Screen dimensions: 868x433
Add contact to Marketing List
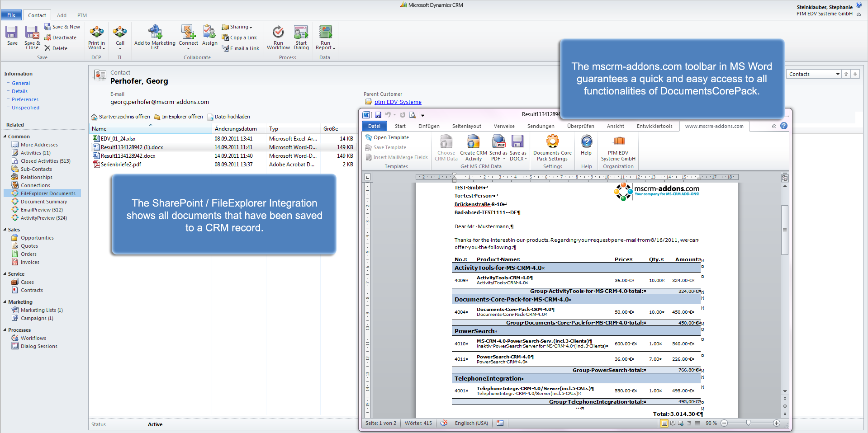click(x=155, y=38)
